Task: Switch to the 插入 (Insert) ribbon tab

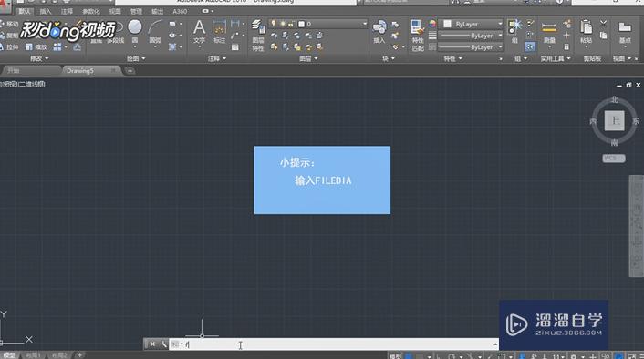Action: click(x=46, y=11)
